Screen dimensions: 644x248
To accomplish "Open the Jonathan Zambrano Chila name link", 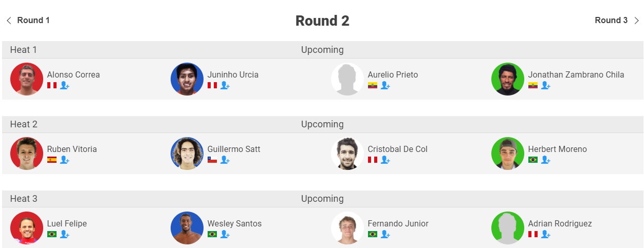I will pos(576,74).
